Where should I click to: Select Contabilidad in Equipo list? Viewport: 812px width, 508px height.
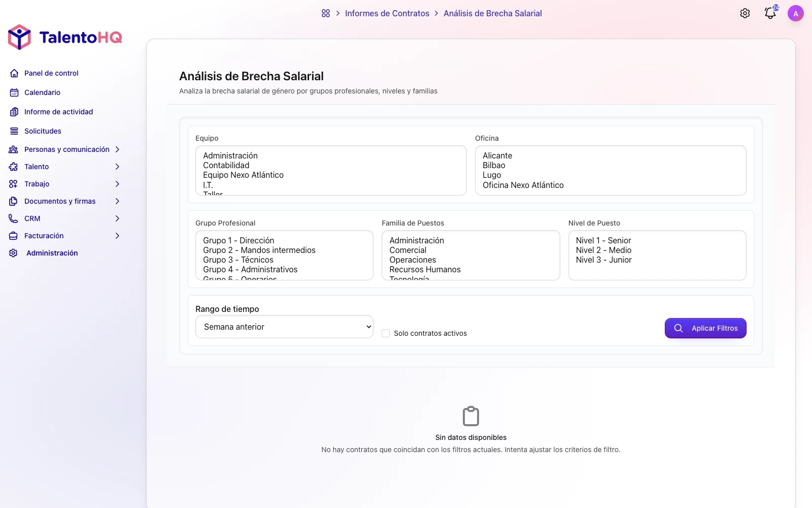pyautogui.click(x=331, y=165)
